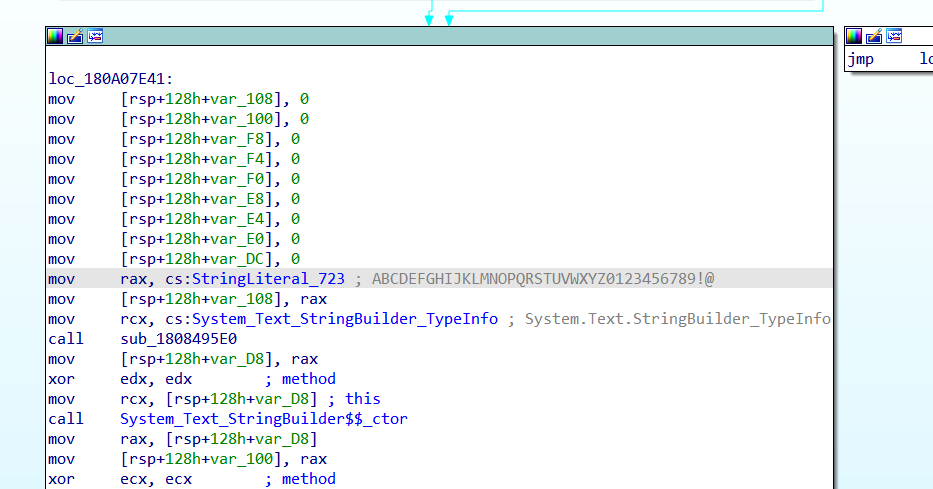Click the sub_1808495E0 call target

tap(179, 339)
